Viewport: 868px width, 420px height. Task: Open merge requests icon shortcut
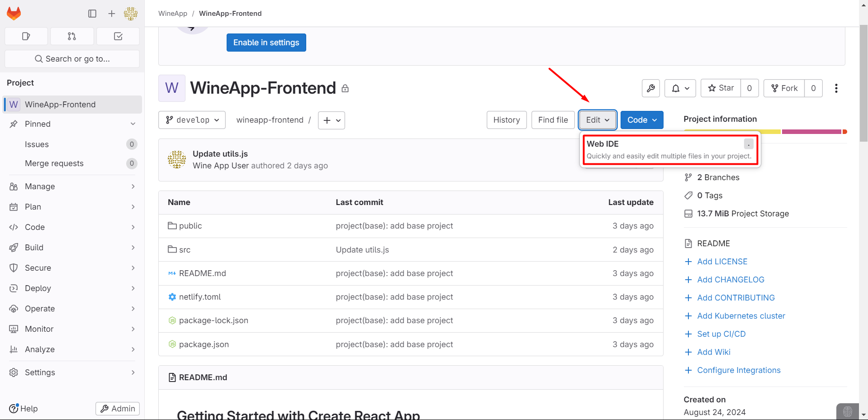72,36
